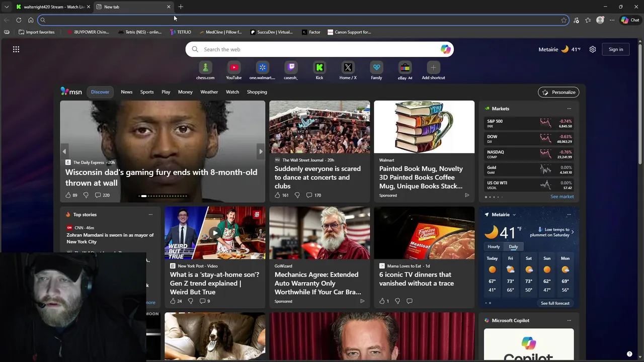Open the browser profile avatar
Screen dimensions: 644x362
pos(600,20)
